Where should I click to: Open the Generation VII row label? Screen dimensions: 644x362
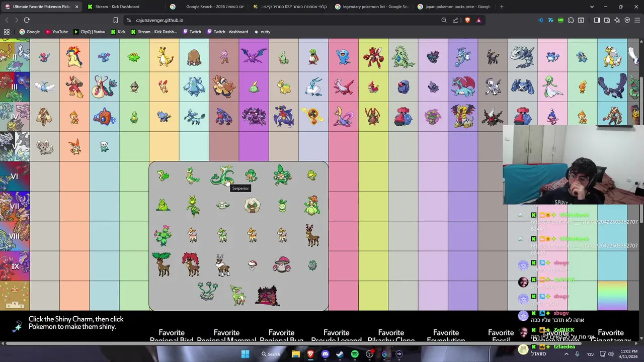(15, 206)
